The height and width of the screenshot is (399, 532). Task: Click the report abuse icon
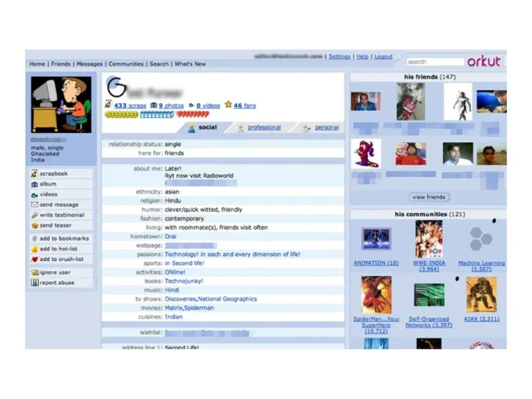[35, 283]
